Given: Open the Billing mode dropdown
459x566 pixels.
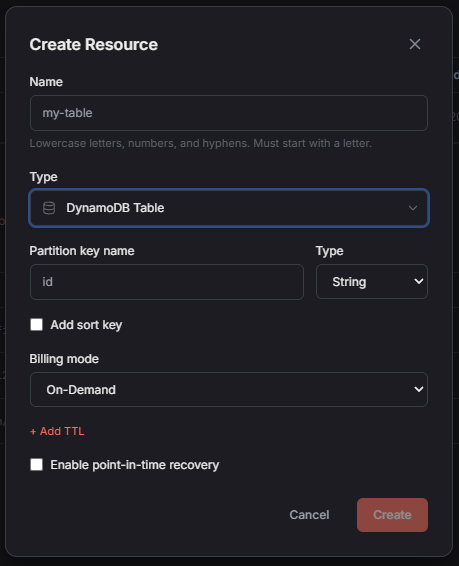Looking at the screenshot, I should [x=229, y=389].
